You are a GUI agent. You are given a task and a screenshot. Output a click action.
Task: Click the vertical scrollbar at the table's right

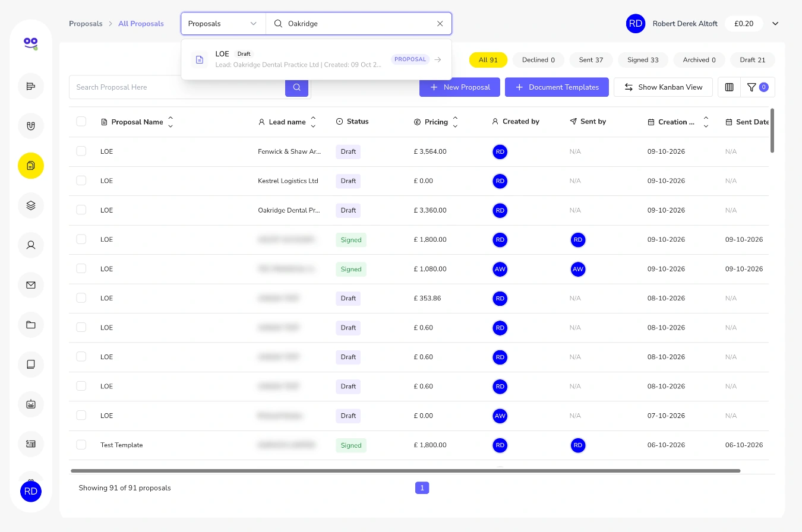click(772, 130)
